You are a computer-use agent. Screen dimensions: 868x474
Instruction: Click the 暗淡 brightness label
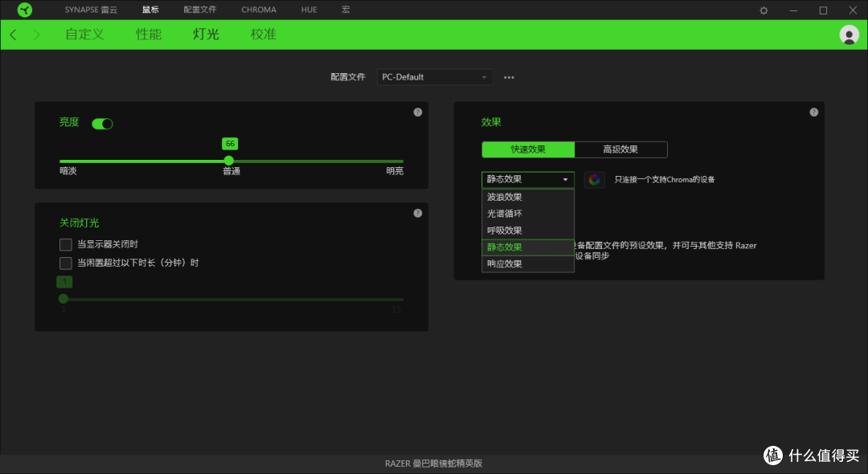point(68,171)
